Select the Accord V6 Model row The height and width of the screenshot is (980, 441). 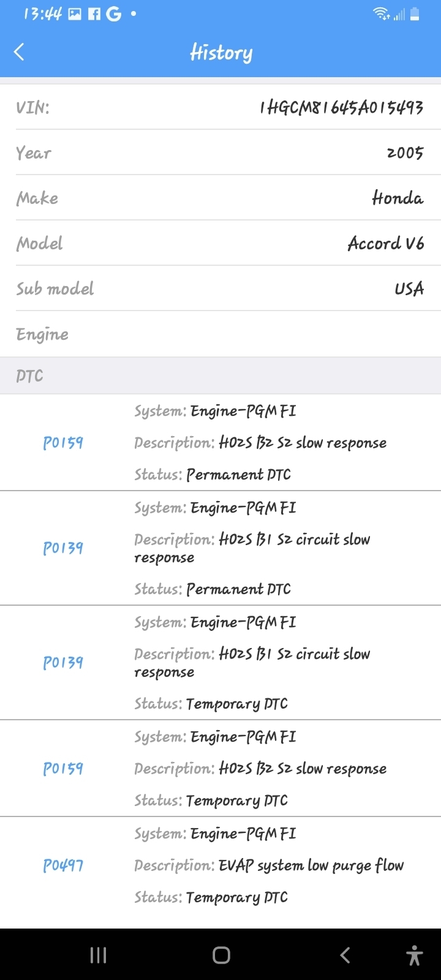tap(221, 243)
